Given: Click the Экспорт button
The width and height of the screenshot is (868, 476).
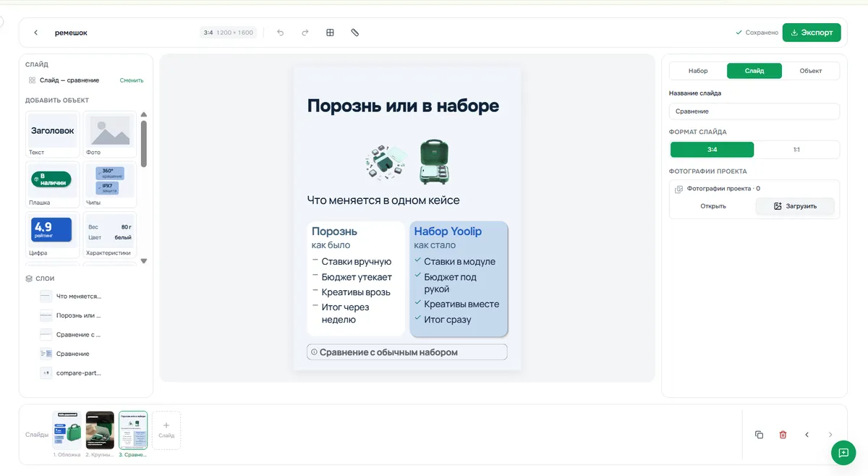Looking at the screenshot, I should pos(812,33).
